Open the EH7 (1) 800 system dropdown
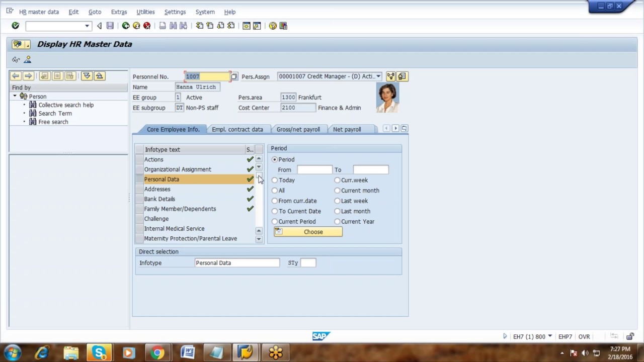This screenshot has height=362, width=644. point(550,336)
